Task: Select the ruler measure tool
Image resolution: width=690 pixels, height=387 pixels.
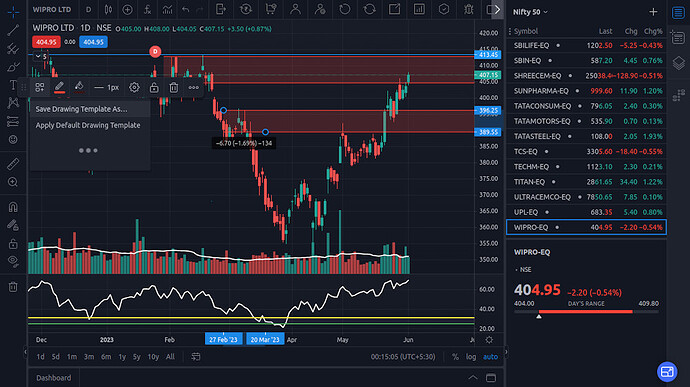Action: pyautogui.click(x=13, y=164)
